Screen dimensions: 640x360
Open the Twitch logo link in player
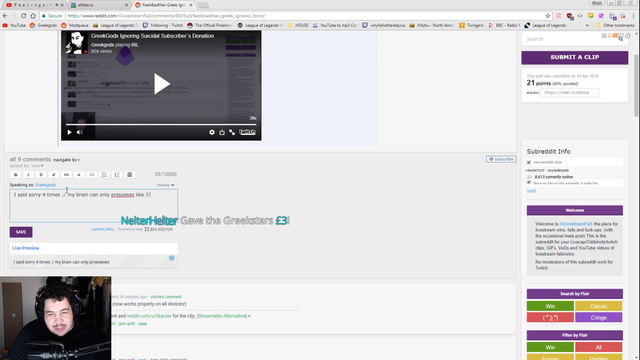(247, 132)
